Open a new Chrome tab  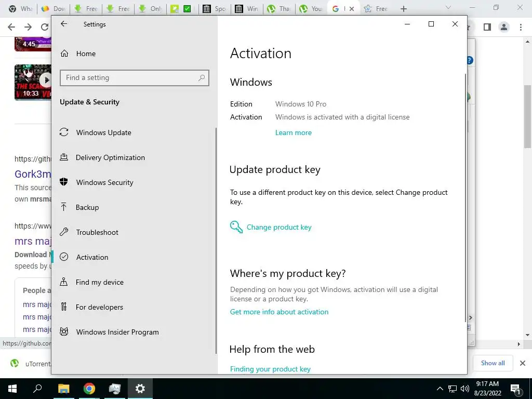point(403,9)
